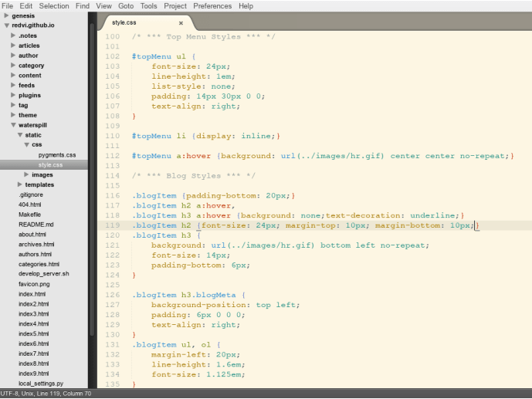Image resolution: width=532 pixels, height=399 pixels.
Task: Open the Goto menu
Action: click(126, 6)
